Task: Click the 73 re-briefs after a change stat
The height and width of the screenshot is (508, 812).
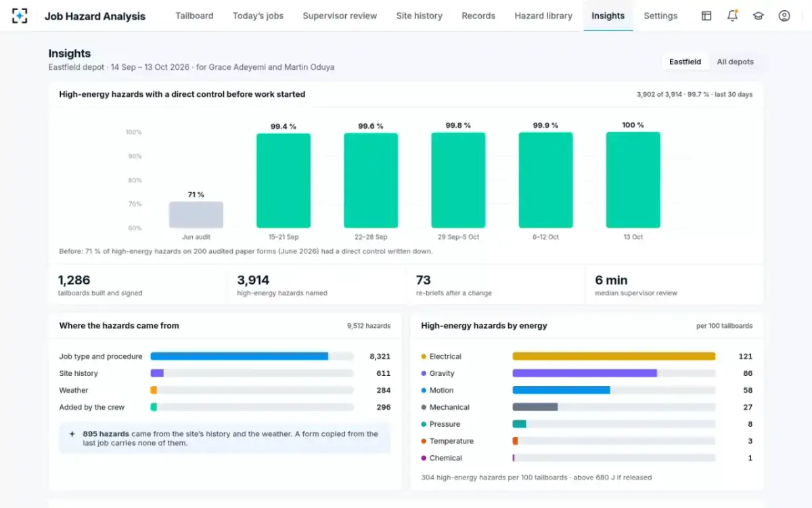Action: click(495, 285)
